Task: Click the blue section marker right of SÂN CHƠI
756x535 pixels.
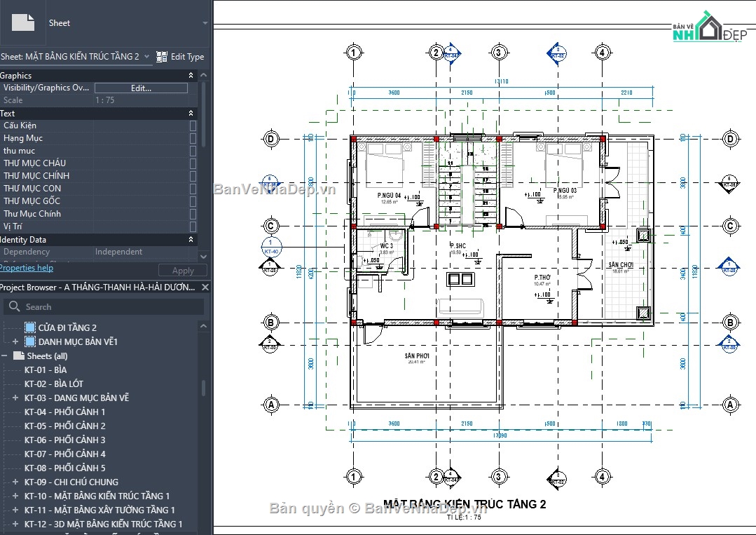Action: click(729, 266)
